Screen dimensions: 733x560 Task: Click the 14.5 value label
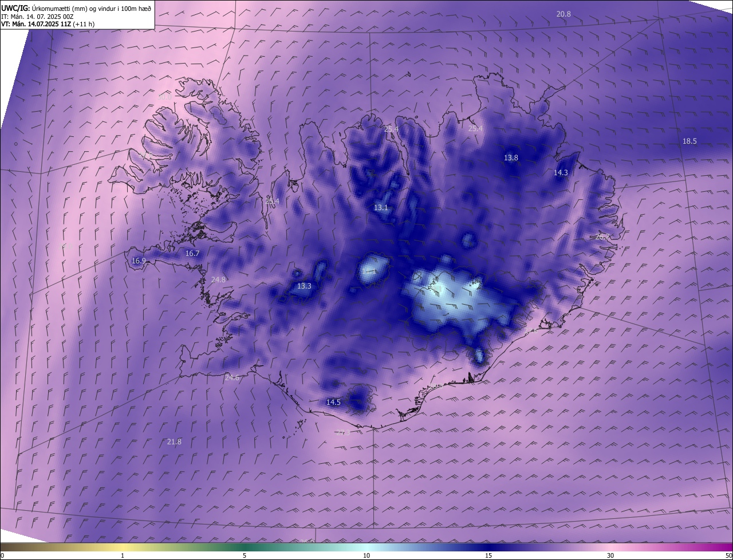click(333, 403)
